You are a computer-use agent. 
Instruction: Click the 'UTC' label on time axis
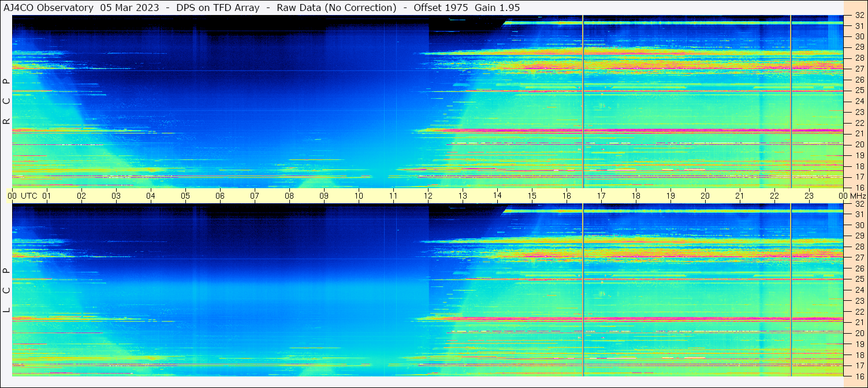tap(29, 196)
